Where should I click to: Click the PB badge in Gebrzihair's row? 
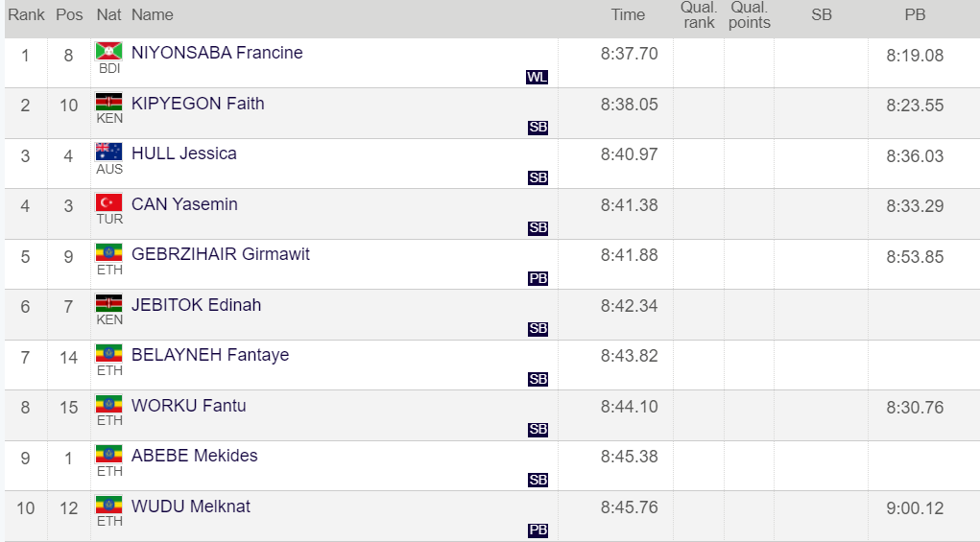[x=538, y=279]
